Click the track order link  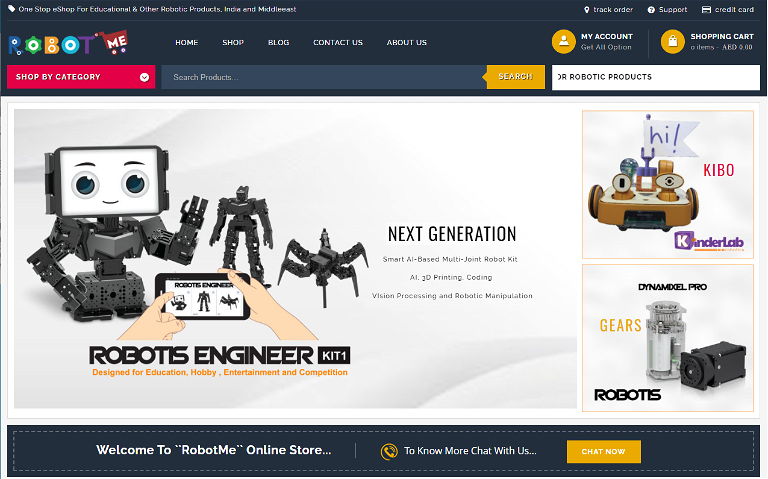pyautogui.click(x=613, y=10)
